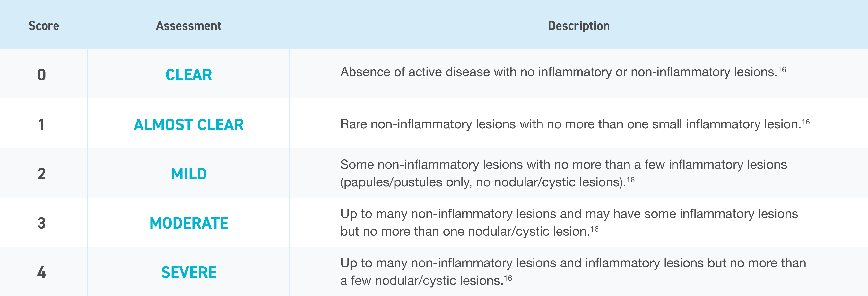Click the ALMOST CLEAR assessment label
Image resolution: width=868 pixels, height=296 pixels.
pos(189,125)
